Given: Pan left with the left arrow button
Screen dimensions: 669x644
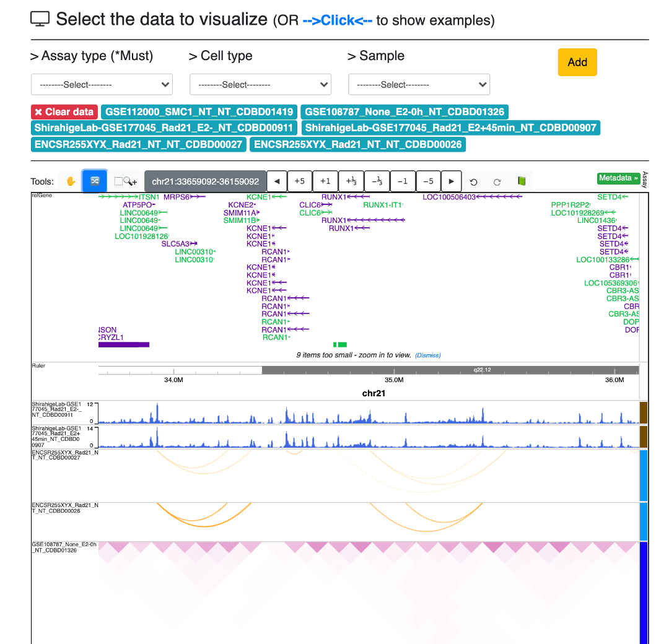Looking at the screenshot, I should [x=277, y=181].
